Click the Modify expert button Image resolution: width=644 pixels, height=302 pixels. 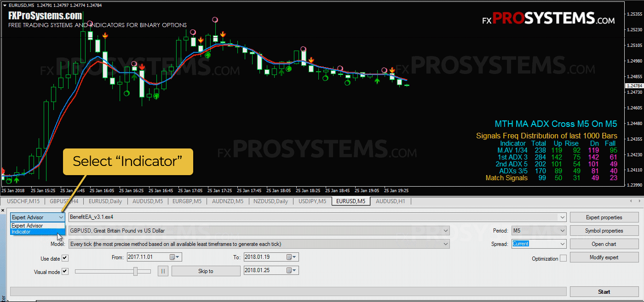pyautogui.click(x=604, y=257)
